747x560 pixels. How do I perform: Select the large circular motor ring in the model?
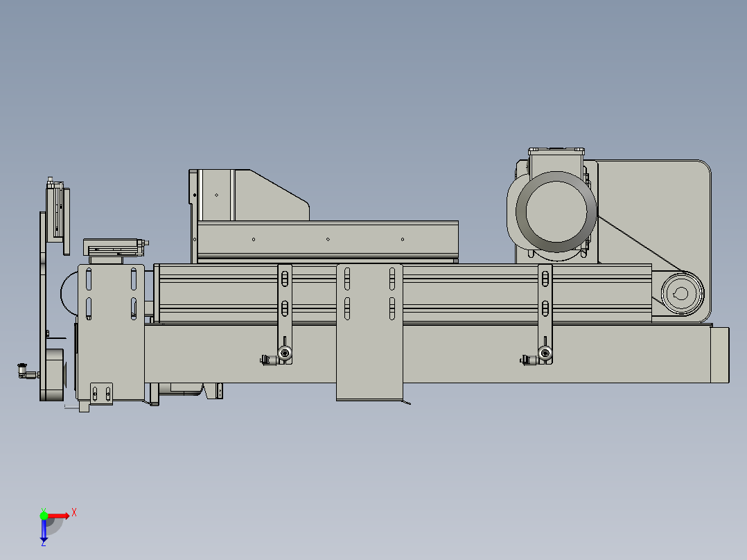click(556, 211)
